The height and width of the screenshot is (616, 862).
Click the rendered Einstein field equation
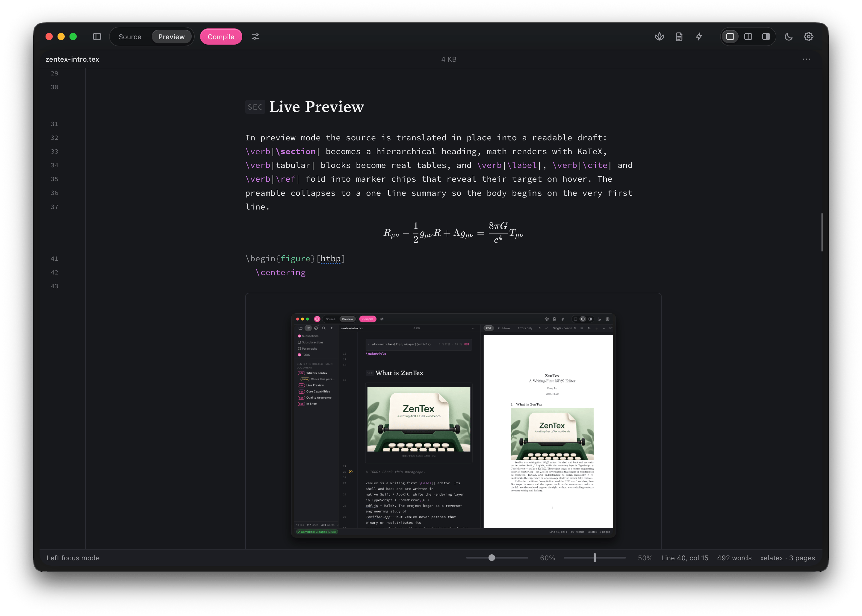click(453, 233)
